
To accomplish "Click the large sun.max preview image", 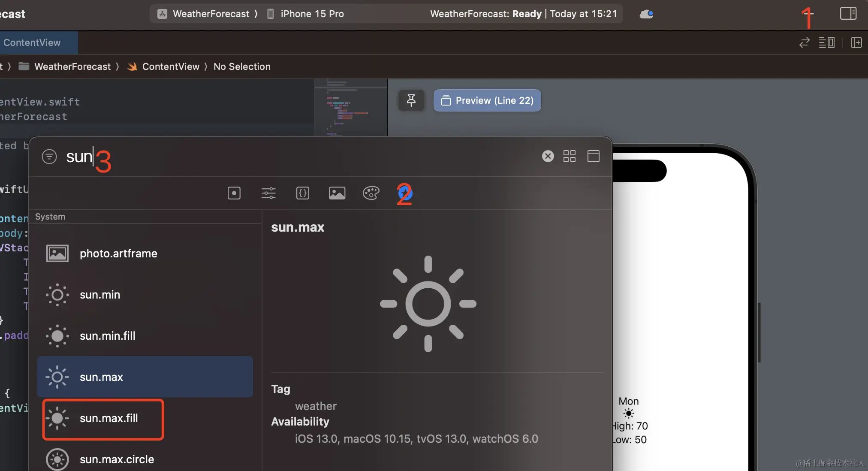I will click(428, 304).
